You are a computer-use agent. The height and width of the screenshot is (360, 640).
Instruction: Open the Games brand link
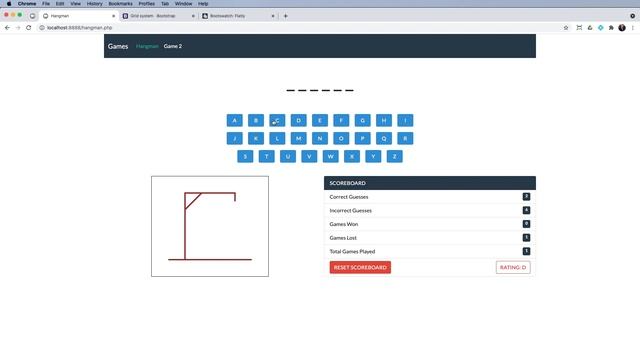(118, 46)
